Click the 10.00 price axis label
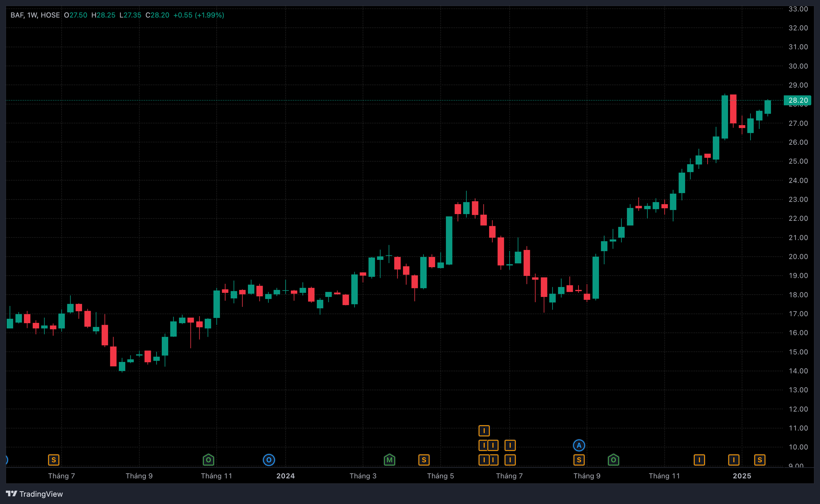Screen dimensions: 820x504 (x=798, y=447)
